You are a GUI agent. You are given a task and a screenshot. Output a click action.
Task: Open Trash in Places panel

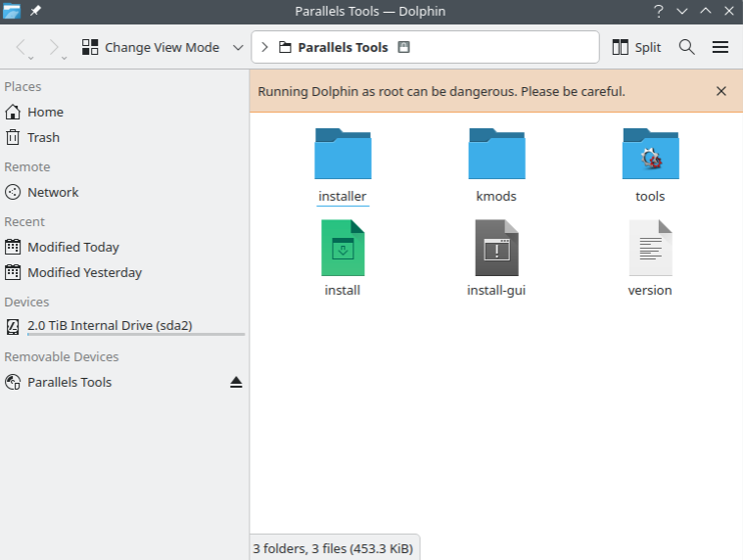click(x=43, y=138)
